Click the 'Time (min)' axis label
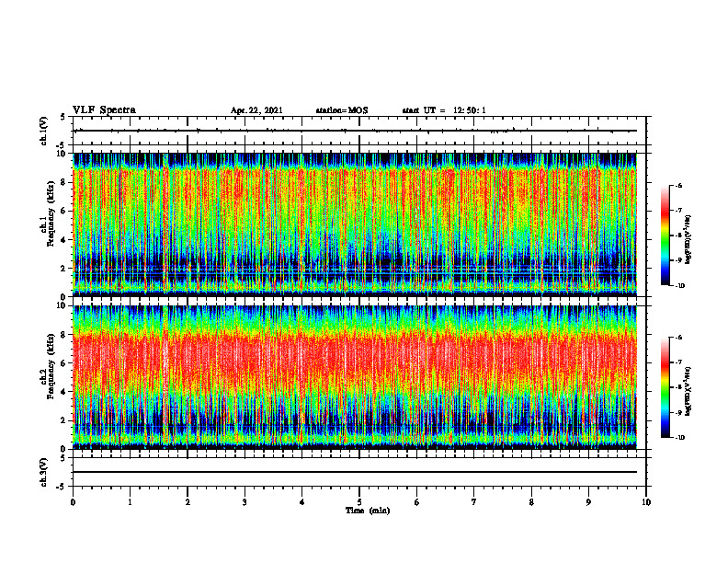 (368, 511)
